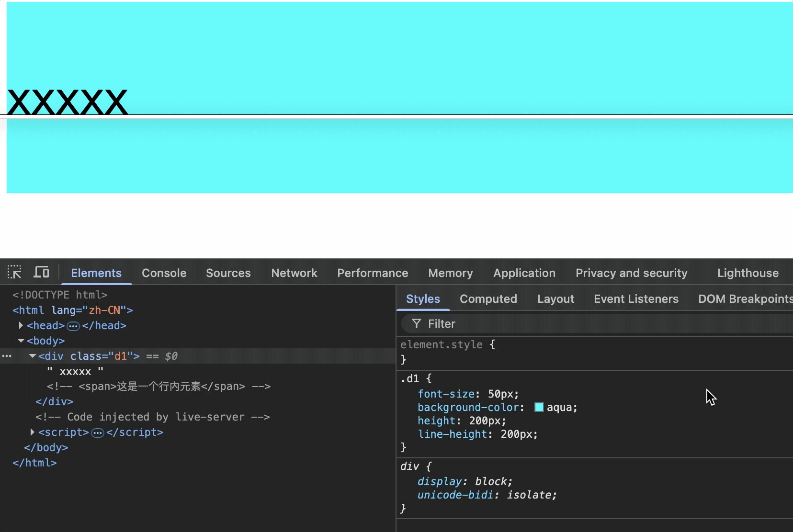Click the unicode-bidi isolate declaration
The image size is (793, 532).
pos(487,495)
